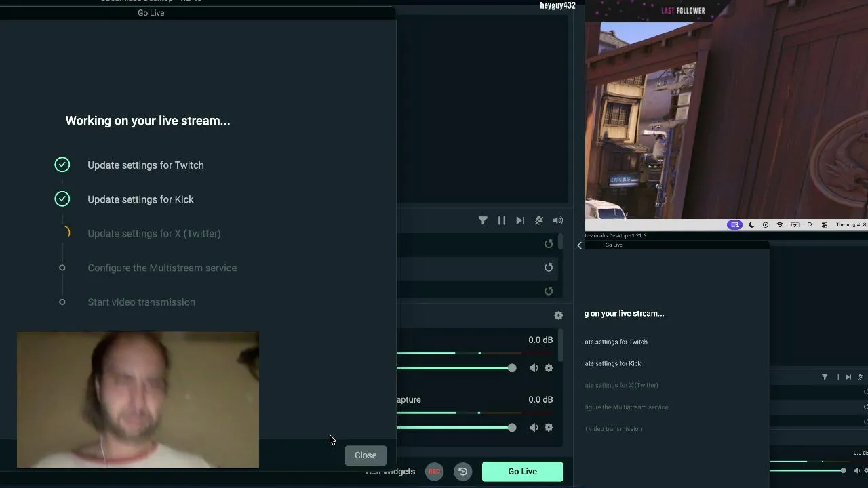Click the "Working on your live stream..." heading
The height and width of the screenshot is (488, 868).
[148, 121]
